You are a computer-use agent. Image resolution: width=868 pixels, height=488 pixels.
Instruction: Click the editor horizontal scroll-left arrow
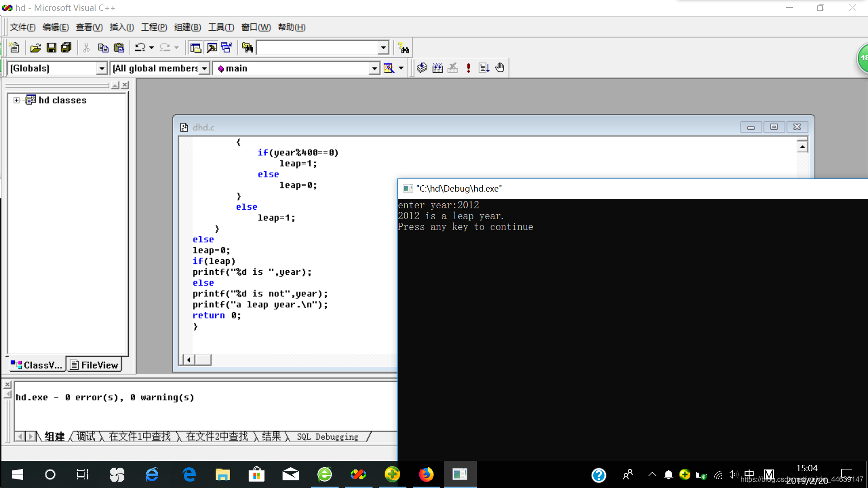pos(189,360)
